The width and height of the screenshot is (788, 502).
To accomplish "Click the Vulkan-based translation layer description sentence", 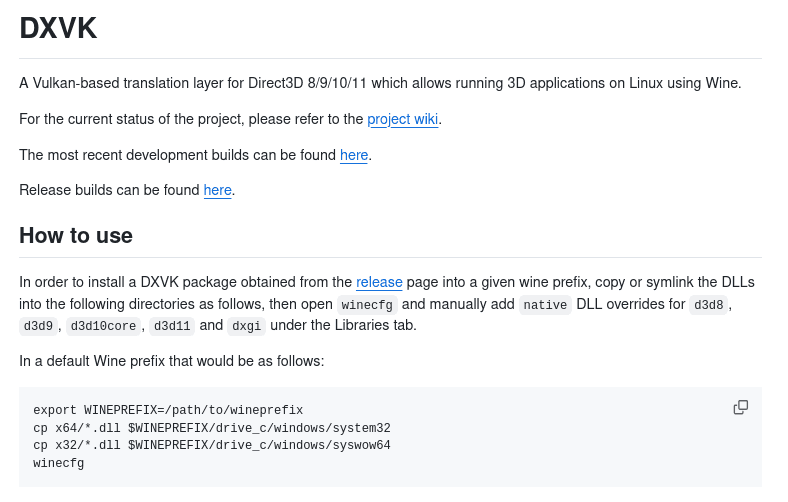I will [x=380, y=83].
